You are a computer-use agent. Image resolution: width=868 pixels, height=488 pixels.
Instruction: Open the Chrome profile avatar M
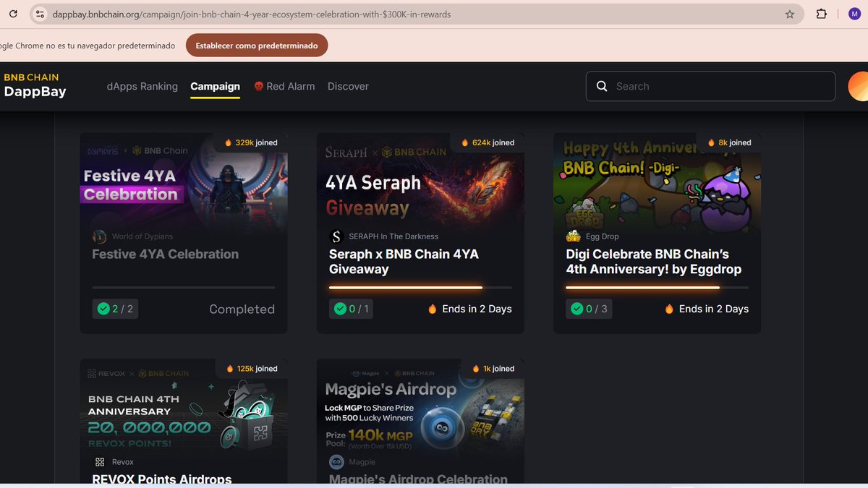pyautogui.click(x=854, y=14)
